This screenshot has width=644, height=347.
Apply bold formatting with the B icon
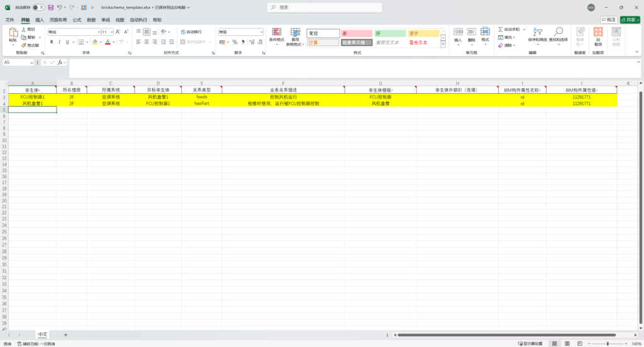click(52, 42)
